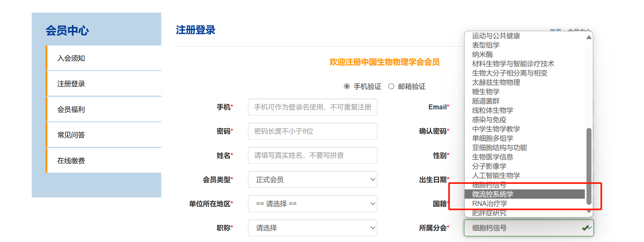Go to 注册登录 in the sidebar

click(x=71, y=84)
